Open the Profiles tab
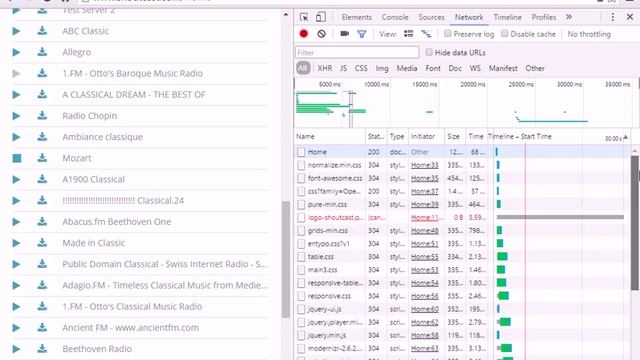 [544, 17]
